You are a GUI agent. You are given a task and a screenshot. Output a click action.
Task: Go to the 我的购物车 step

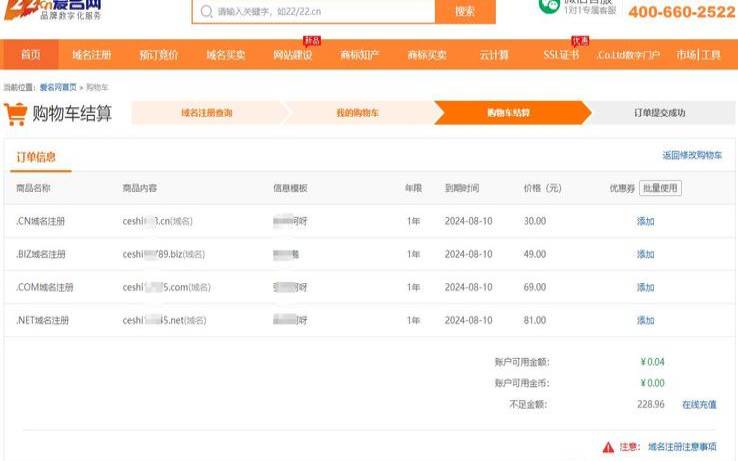(x=357, y=113)
